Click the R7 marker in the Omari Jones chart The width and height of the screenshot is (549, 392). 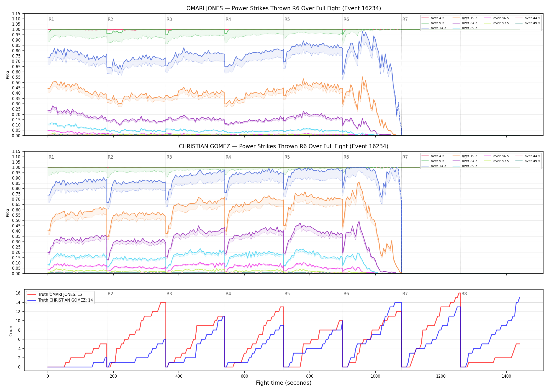(x=405, y=19)
